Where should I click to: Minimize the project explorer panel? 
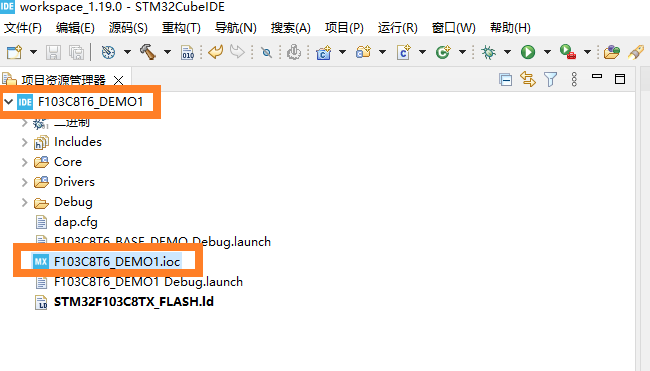point(597,76)
